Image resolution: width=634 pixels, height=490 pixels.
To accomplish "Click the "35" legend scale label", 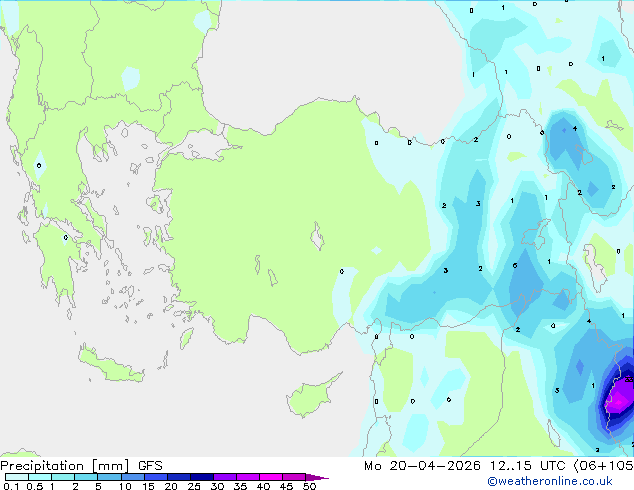I will click(240, 486).
